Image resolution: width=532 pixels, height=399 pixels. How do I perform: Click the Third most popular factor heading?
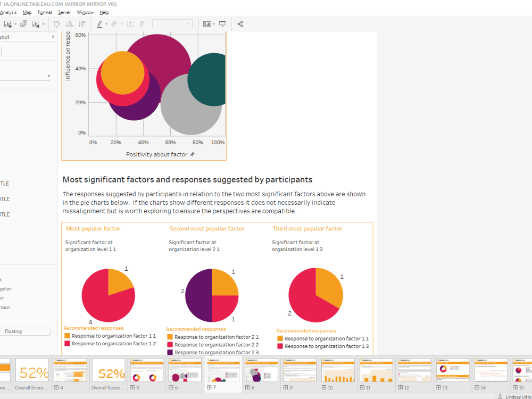point(307,229)
